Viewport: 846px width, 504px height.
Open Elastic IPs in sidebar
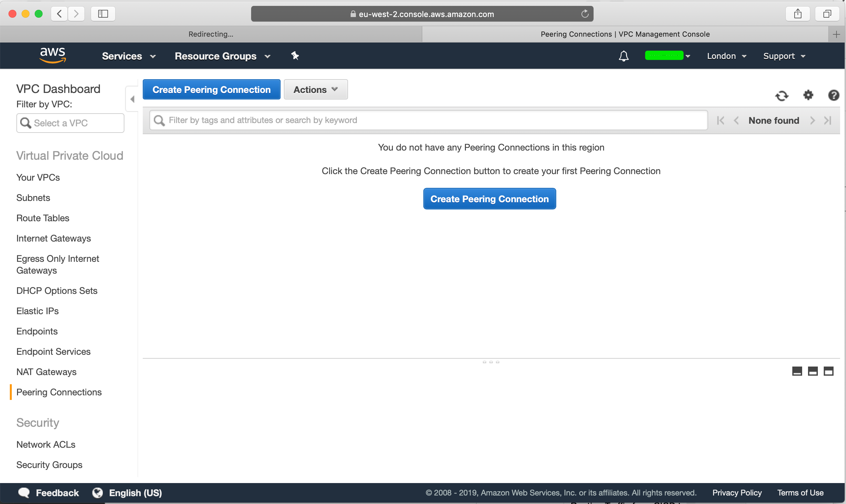click(x=38, y=311)
